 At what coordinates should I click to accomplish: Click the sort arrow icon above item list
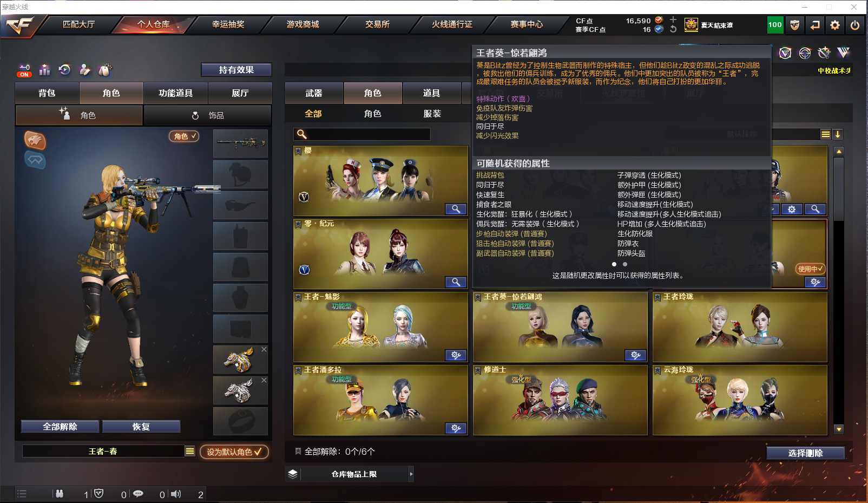tap(837, 134)
